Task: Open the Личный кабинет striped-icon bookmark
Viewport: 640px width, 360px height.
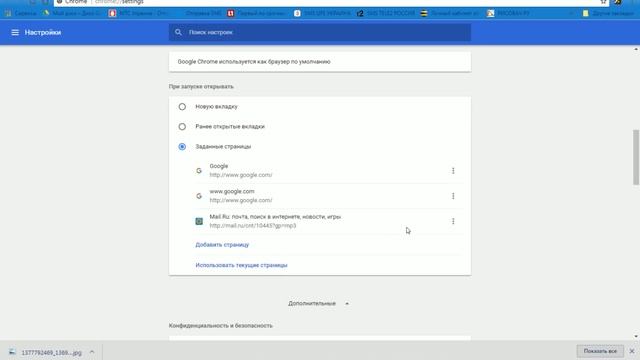Action: pos(450,13)
